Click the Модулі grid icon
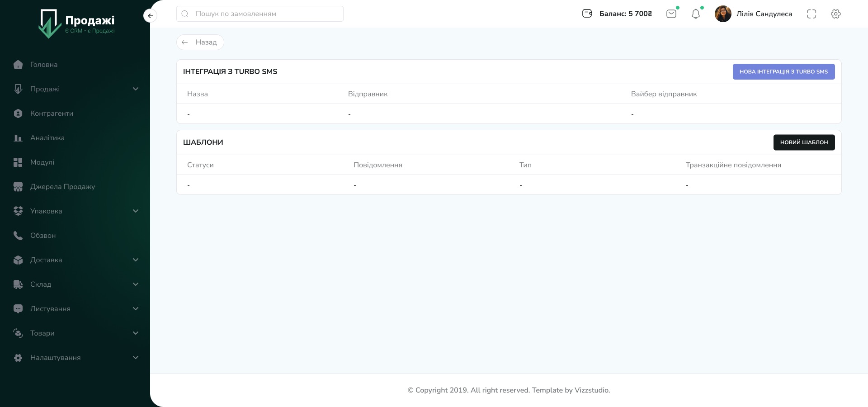This screenshot has height=407, width=868. click(x=18, y=162)
